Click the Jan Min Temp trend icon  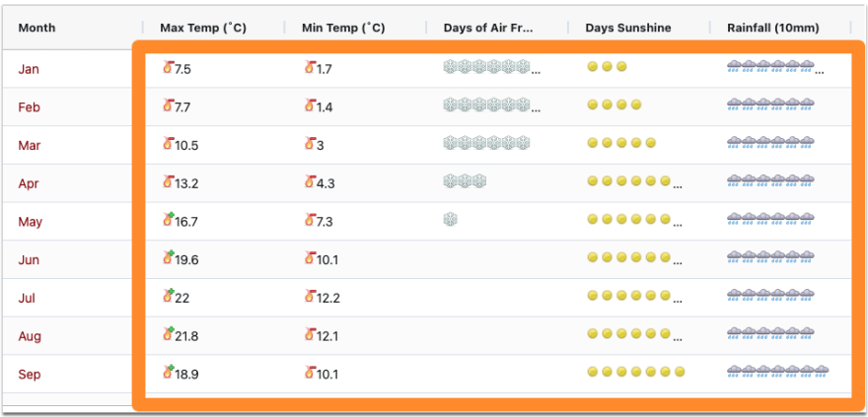[x=310, y=67]
